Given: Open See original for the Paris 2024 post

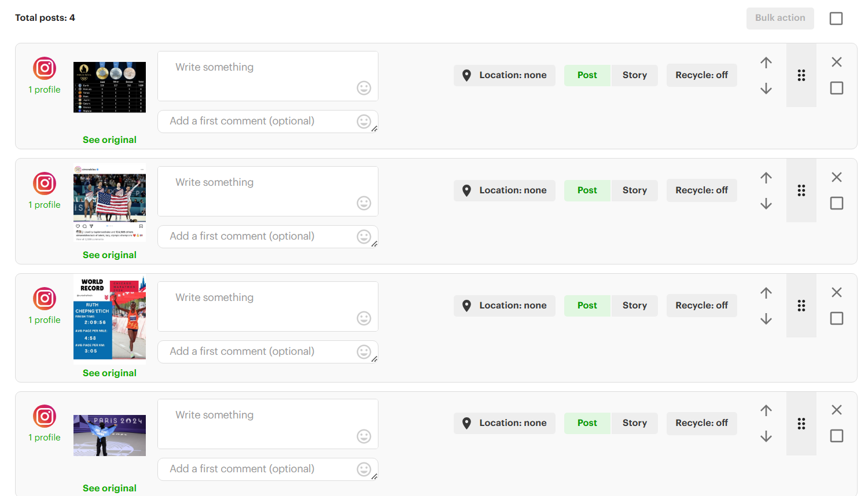Looking at the screenshot, I should tap(109, 488).
